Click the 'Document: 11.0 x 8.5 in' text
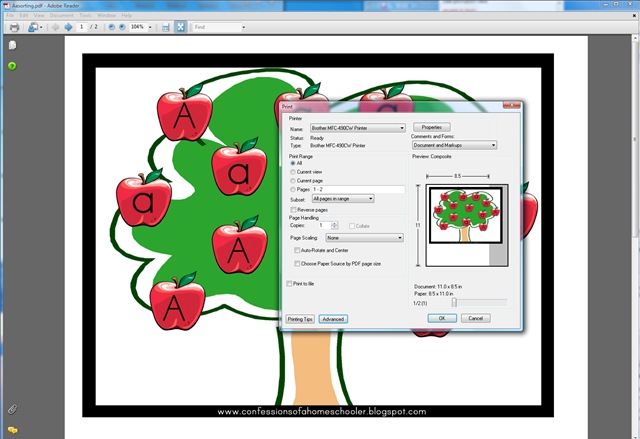The width and height of the screenshot is (640, 439). tap(438, 287)
